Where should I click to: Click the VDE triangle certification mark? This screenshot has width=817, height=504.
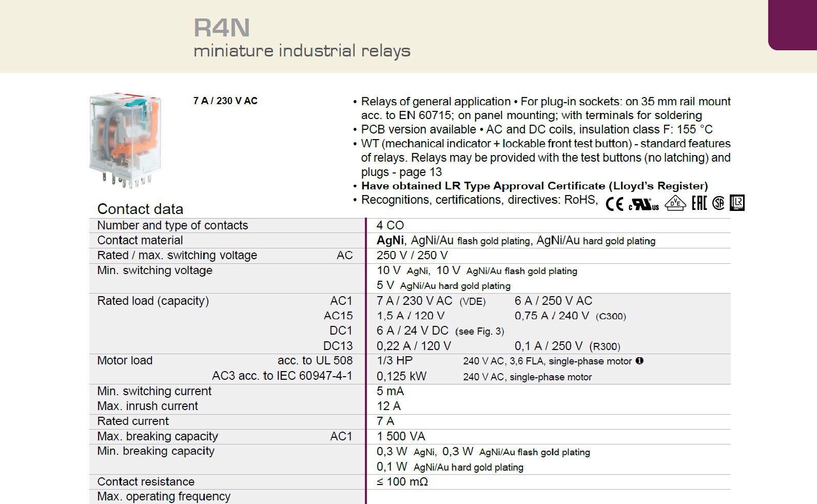(675, 204)
